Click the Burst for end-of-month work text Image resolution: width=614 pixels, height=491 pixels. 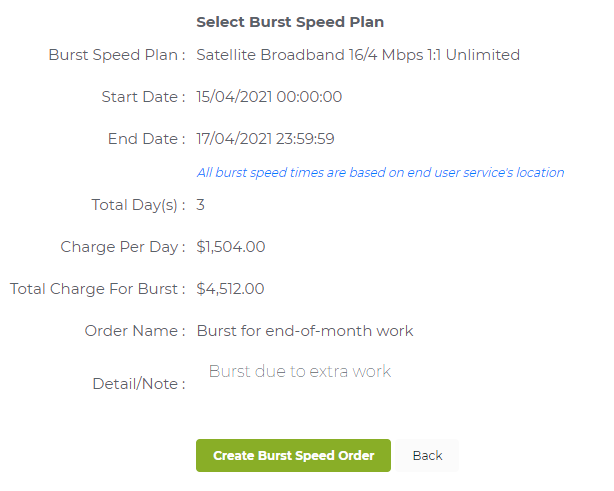(x=305, y=331)
